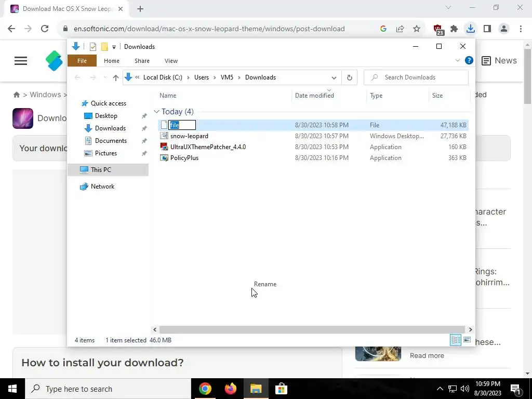This screenshot has height=399, width=532.
Task: Open Documents in navigation pane
Action: pos(111,141)
